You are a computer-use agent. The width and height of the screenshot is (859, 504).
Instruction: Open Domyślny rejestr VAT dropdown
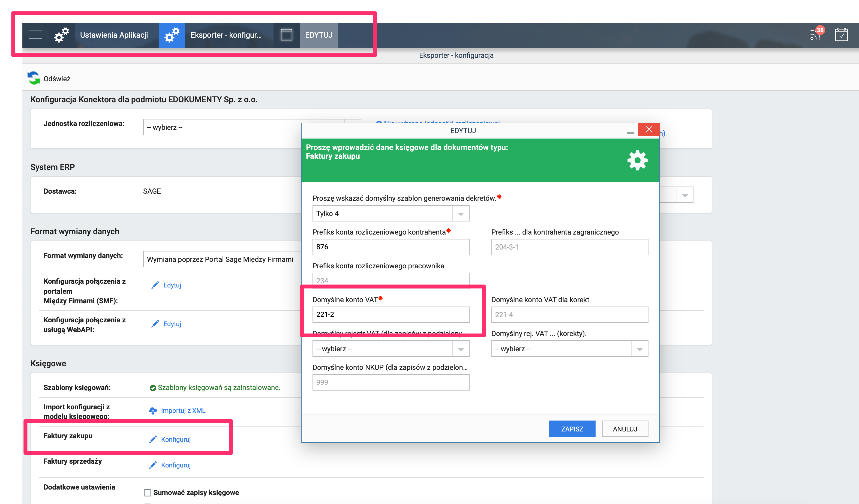click(391, 349)
